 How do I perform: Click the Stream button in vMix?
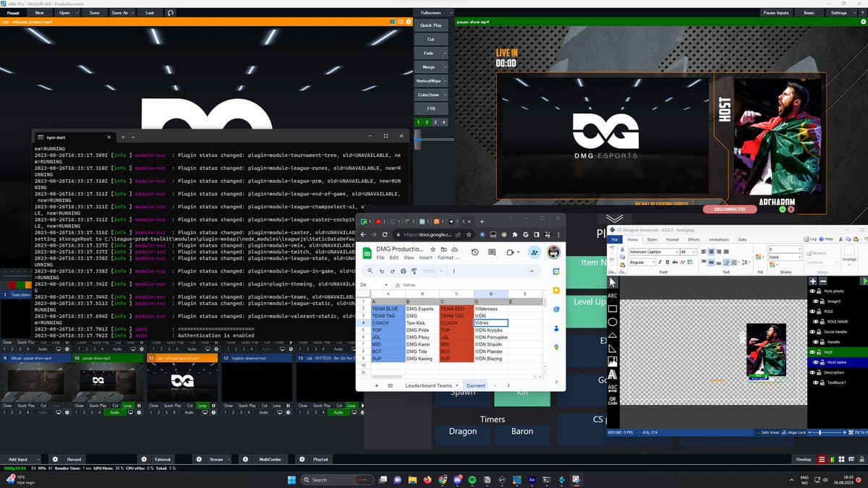(216, 459)
